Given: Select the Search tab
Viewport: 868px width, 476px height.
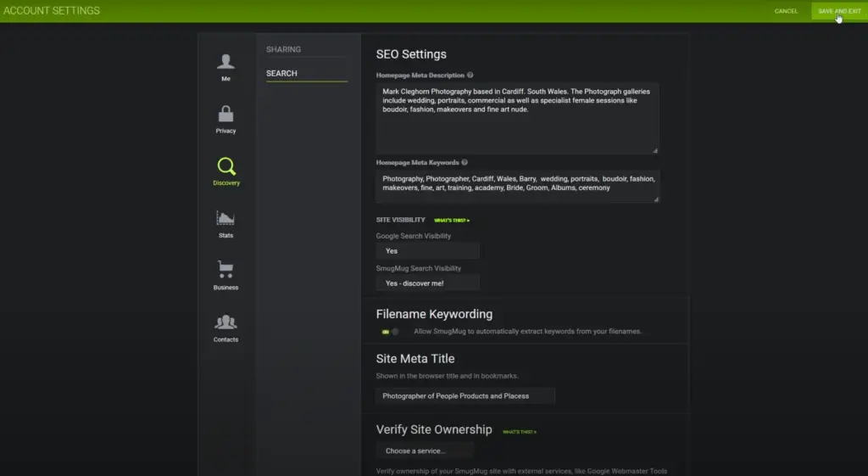Looking at the screenshot, I should point(281,74).
